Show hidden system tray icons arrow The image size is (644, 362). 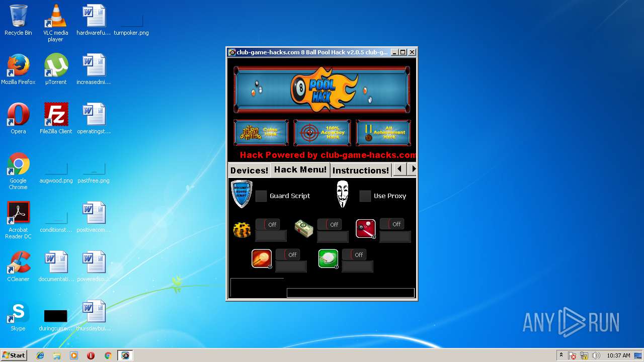561,355
